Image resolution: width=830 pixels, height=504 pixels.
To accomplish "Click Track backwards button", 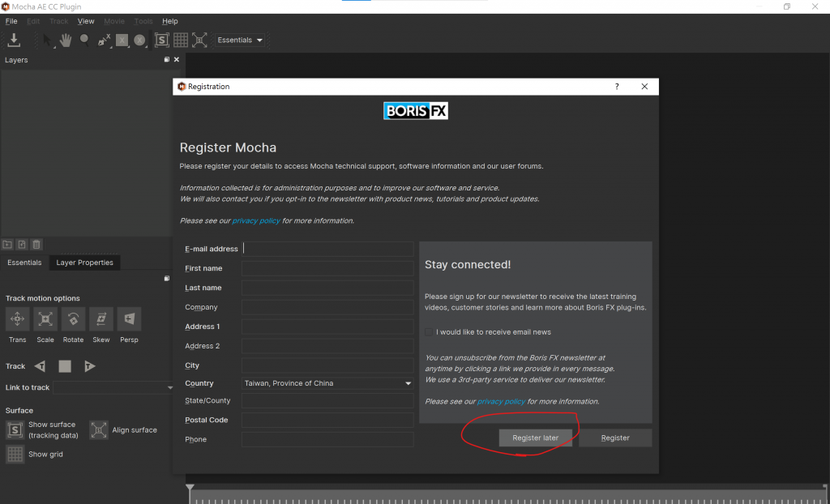I will pyautogui.click(x=40, y=365).
